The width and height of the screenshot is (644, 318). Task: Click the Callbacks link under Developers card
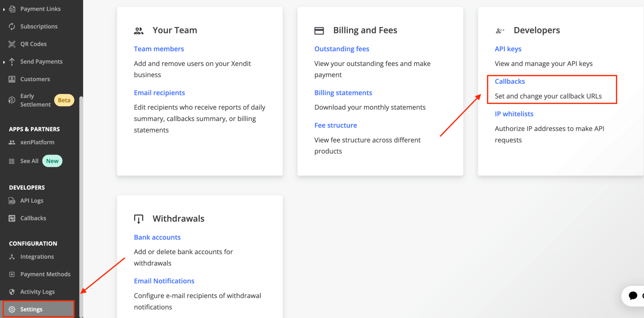[510, 81]
